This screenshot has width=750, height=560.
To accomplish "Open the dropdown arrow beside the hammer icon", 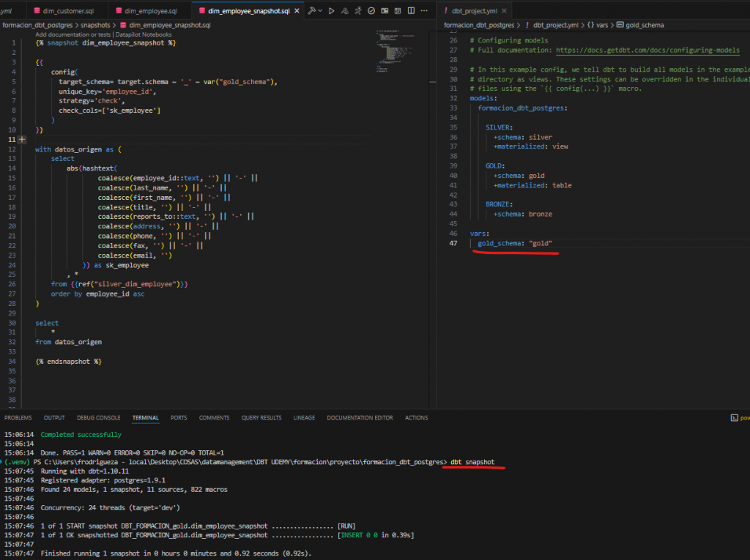I will click(321, 11).
